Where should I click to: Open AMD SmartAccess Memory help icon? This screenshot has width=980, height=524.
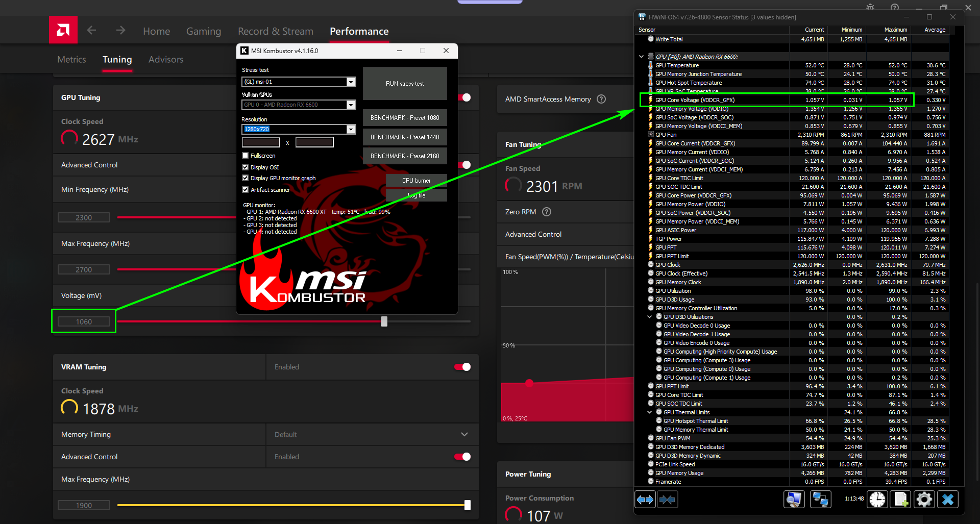tap(601, 99)
